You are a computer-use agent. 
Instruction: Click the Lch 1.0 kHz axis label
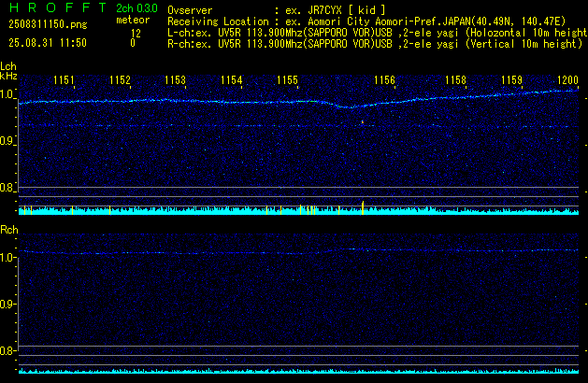pyautogui.click(x=7, y=94)
